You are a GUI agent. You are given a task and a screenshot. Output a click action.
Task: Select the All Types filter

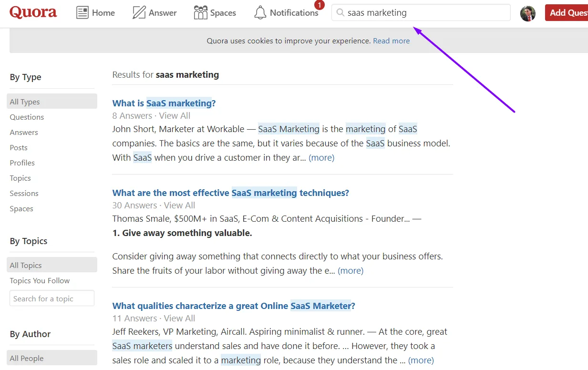pos(52,101)
